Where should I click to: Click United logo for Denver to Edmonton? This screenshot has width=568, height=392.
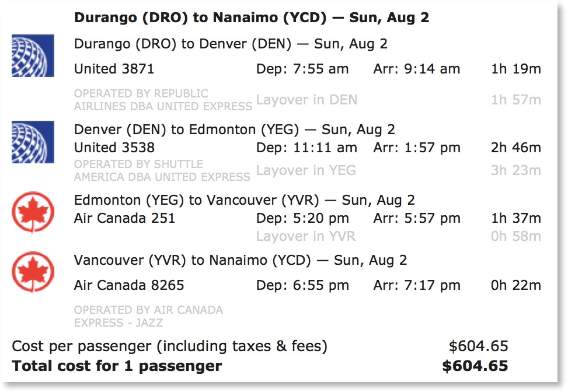point(33,142)
